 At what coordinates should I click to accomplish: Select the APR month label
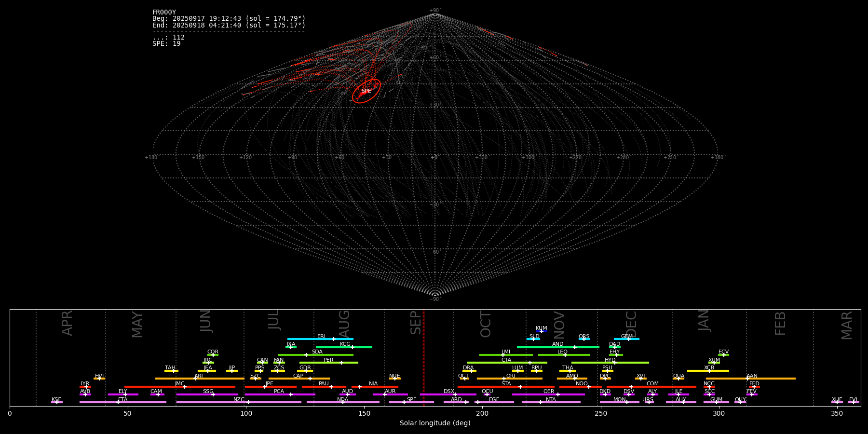point(67,323)
